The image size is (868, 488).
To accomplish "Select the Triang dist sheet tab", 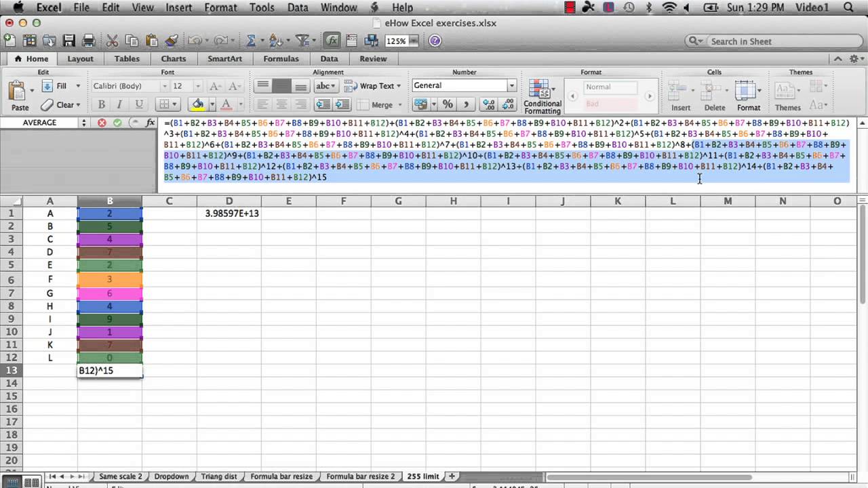I will pyautogui.click(x=218, y=476).
